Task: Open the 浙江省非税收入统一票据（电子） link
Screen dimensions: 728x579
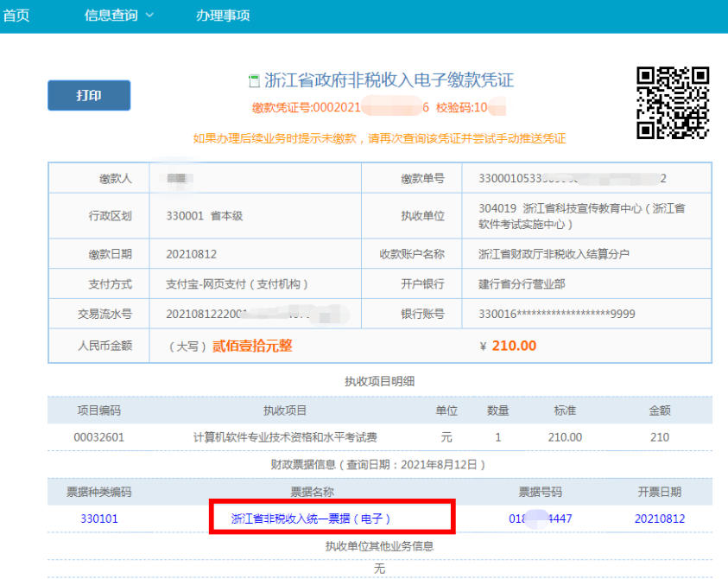Action: pos(312,519)
